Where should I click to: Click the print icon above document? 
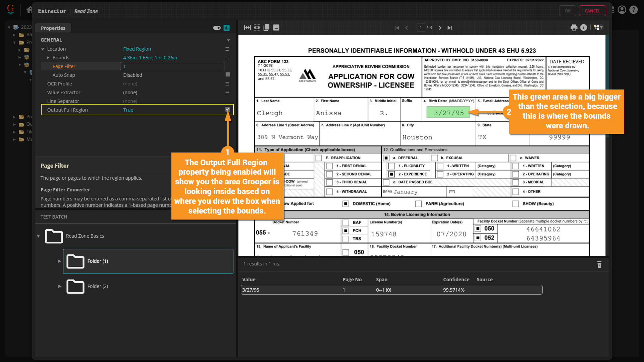[574, 27]
